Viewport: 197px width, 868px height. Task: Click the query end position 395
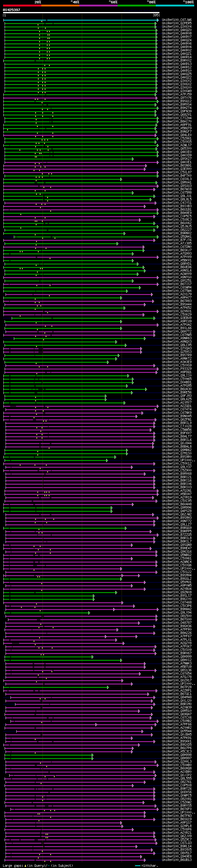(155, 15)
